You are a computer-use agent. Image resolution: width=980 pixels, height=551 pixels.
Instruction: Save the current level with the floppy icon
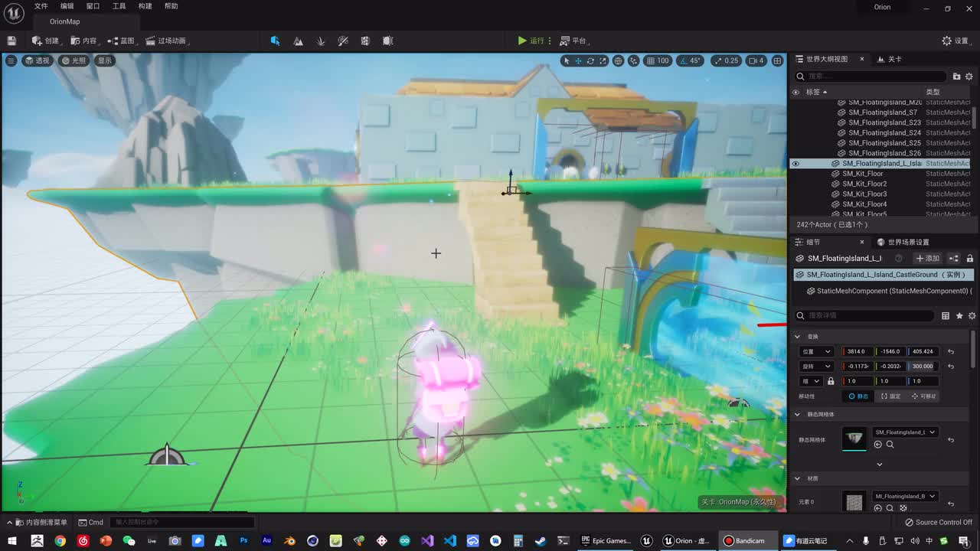point(11,41)
